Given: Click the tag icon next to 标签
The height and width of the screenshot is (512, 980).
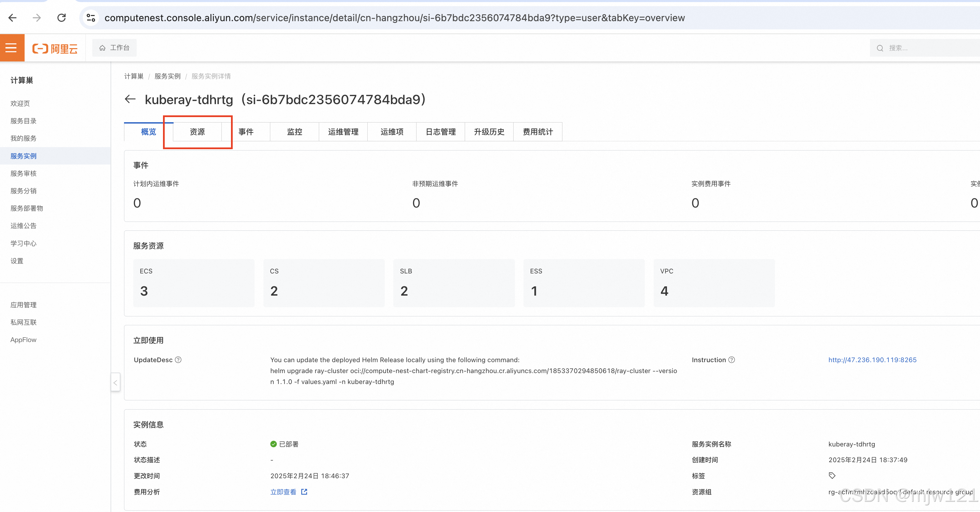Looking at the screenshot, I should pos(832,475).
